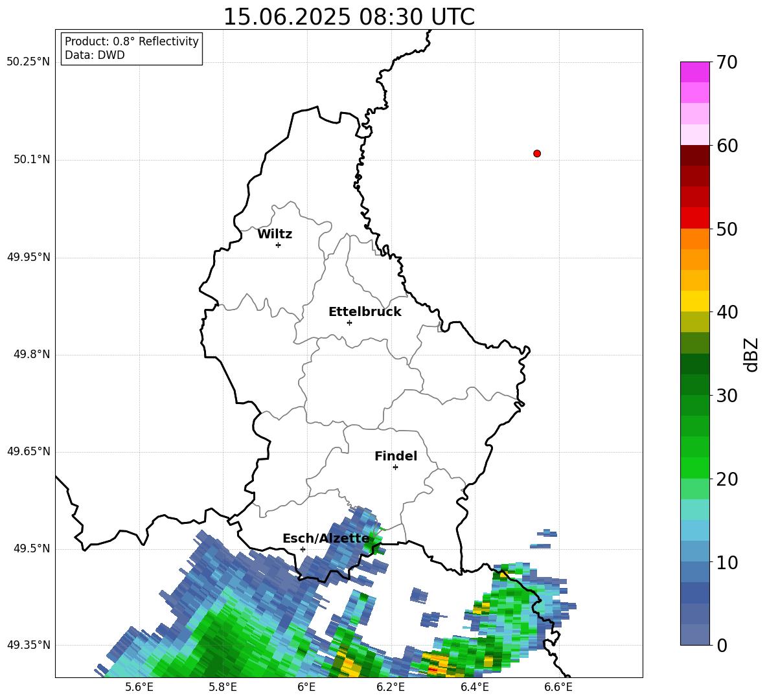Click the Findel station cross marker
Viewport: 767px width, 700px height.
(395, 468)
